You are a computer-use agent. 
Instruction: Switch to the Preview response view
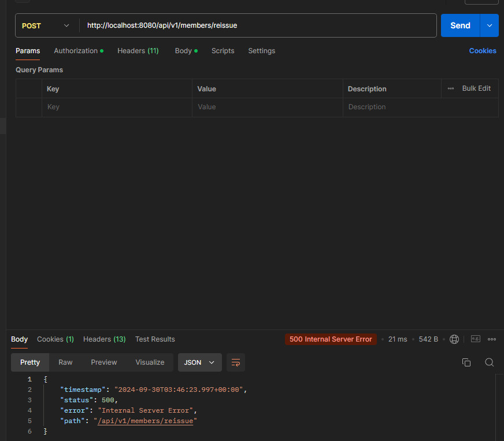click(103, 362)
